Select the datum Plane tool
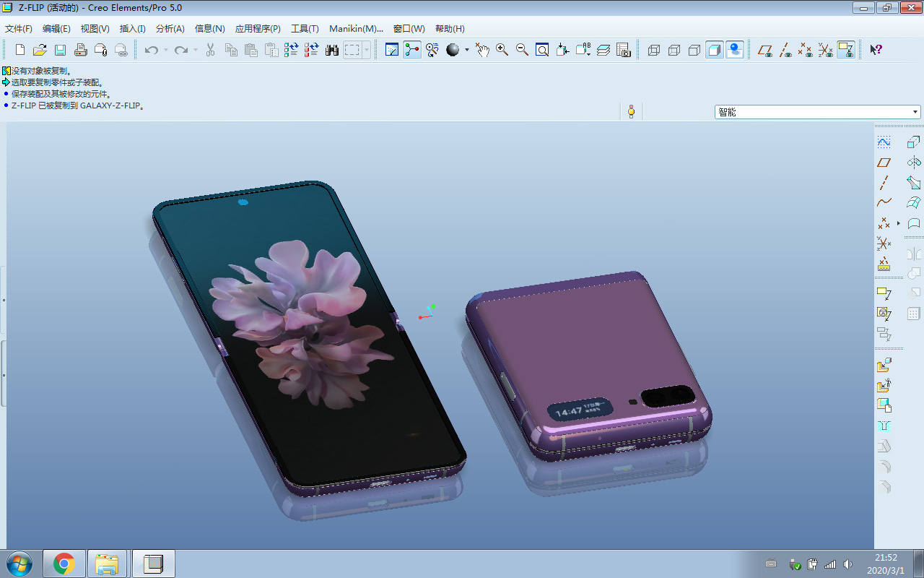The height and width of the screenshot is (578, 924). tap(884, 163)
